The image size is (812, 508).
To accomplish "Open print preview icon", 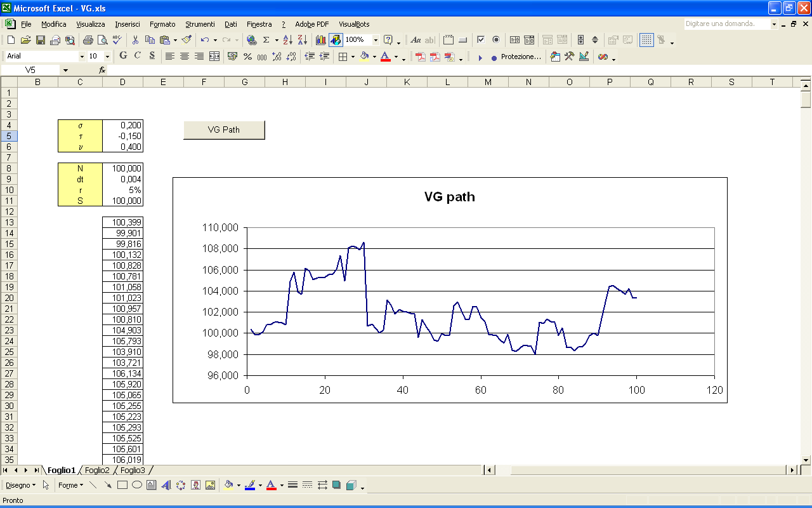I will click(103, 40).
